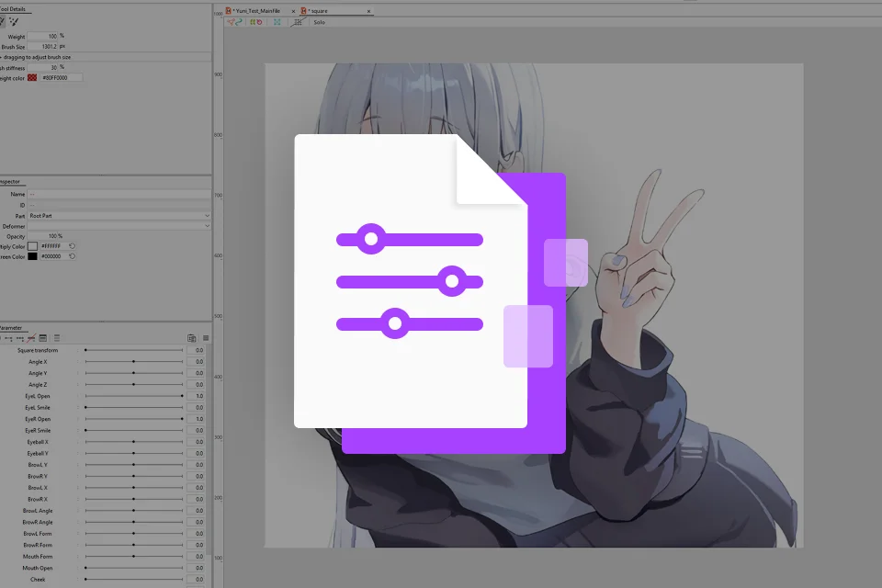The height and width of the screenshot is (588, 882).
Task: Click the green-red rotate icon in view toolbar
Action: tap(256, 22)
